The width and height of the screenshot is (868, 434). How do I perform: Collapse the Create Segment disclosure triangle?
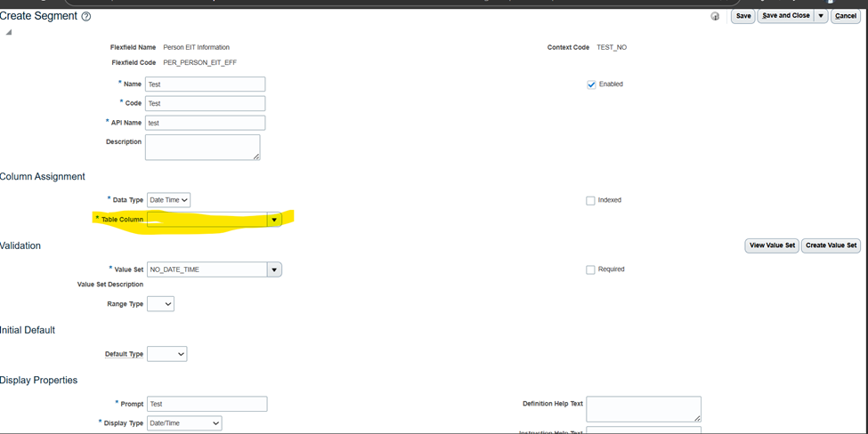(8, 32)
